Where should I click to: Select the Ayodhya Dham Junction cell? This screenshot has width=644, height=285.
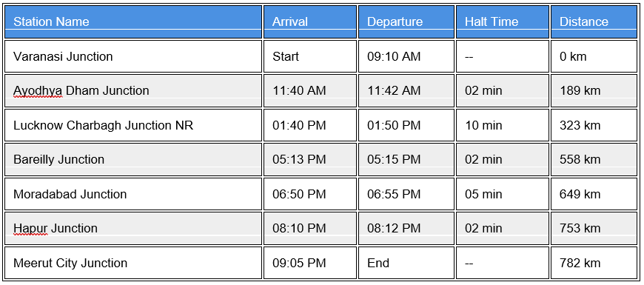tap(133, 90)
